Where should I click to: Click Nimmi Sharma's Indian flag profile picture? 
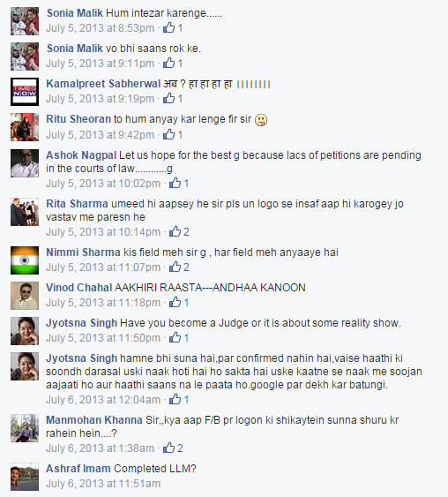[25, 260]
